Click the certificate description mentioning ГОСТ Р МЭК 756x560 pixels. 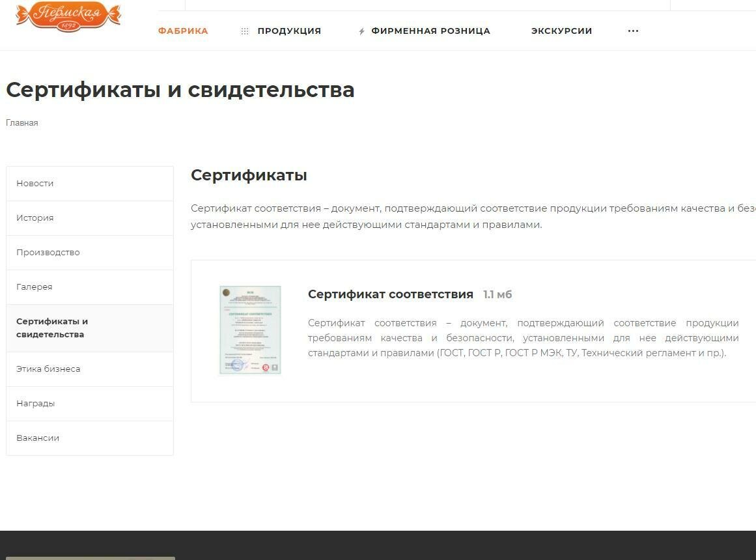pos(523,338)
